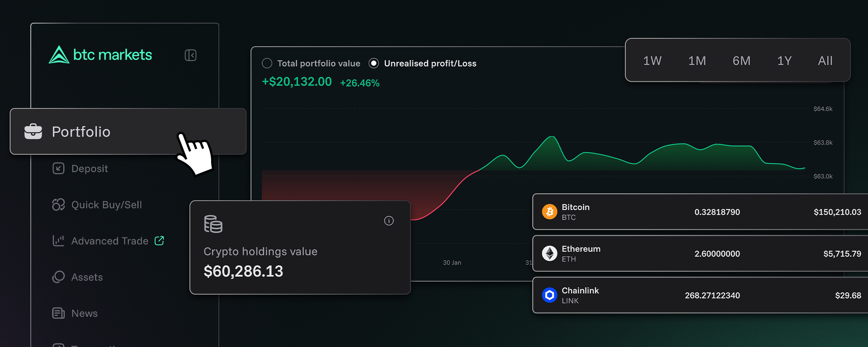Click the 30 Jan date label
868x347 pixels.
pyautogui.click(x=452, y=263)
